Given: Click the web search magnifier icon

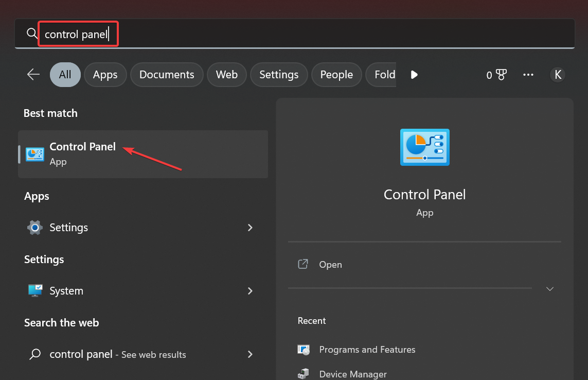Looking at the screenshot, I should 35,354.
